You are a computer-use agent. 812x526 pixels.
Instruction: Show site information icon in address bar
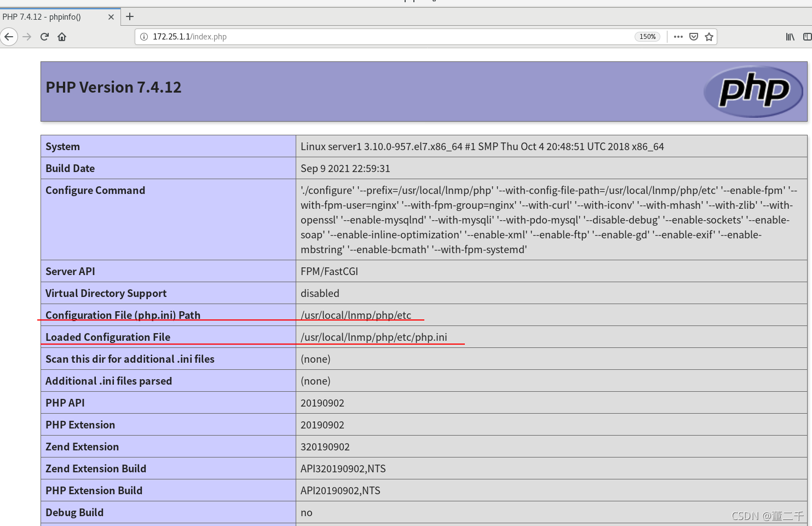click(x=144, y=37)
